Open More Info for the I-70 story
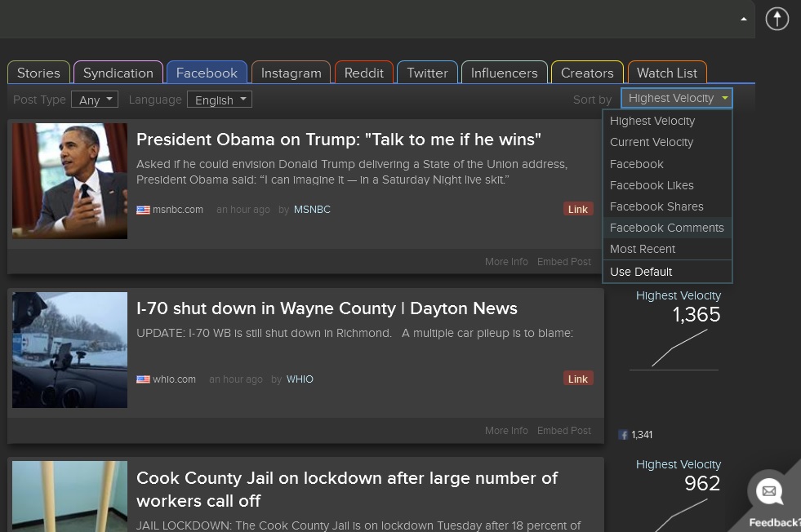801x532 pixels. pyautogui.click(x=505, y=430)
